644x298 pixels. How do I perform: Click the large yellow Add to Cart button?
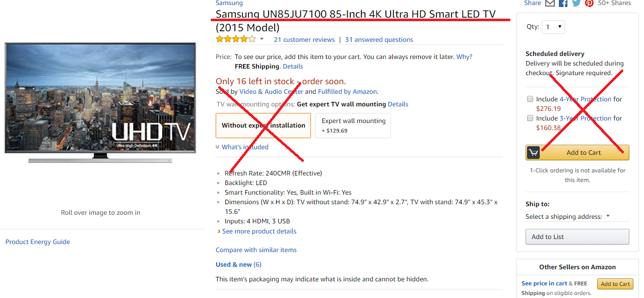[x=577, y=152]
